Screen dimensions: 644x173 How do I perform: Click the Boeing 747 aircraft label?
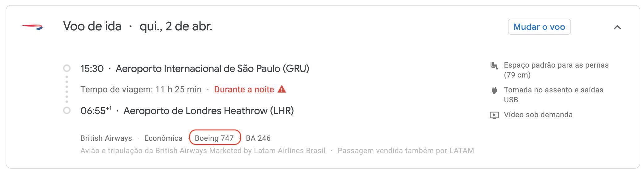pyautogui.click(x=214, y=138)
